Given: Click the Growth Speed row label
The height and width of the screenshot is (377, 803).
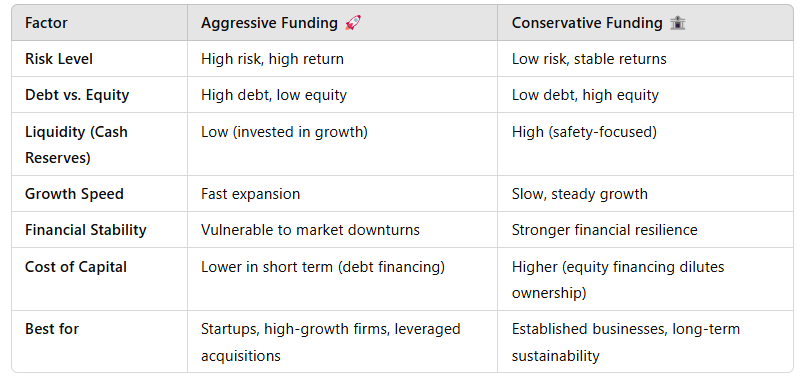Looking at the screenshot, I should [74, 194].
